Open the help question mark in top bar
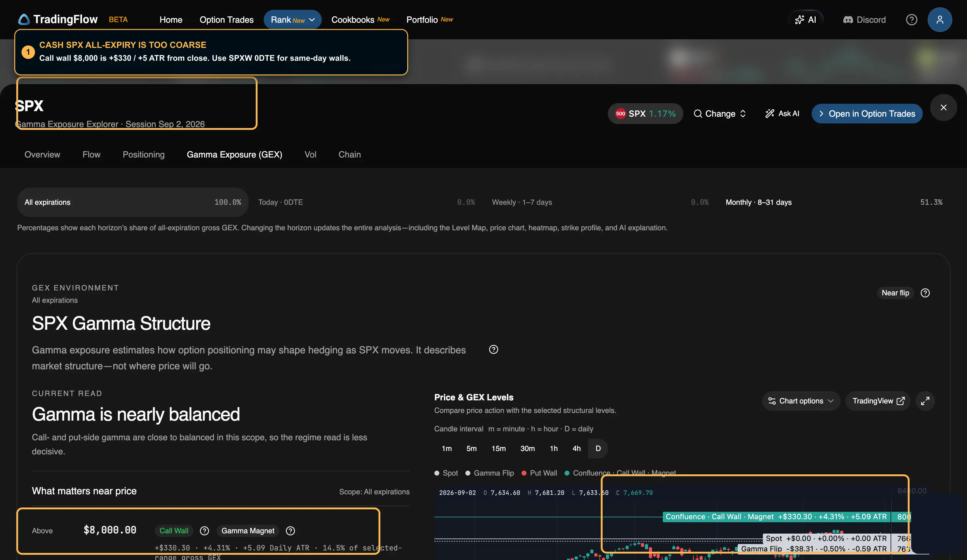Viewport: 967px width, 560px height. tap(911, 20)
